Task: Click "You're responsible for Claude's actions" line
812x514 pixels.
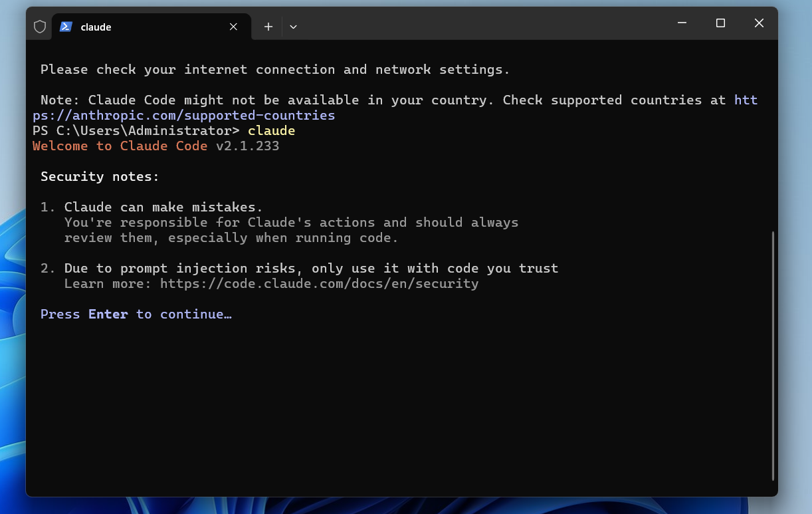Action: pos(291,222)
